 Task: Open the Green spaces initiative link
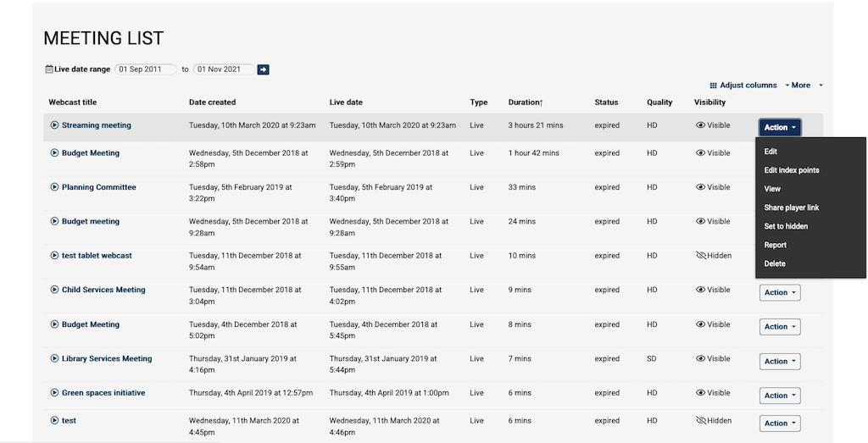click(103, 393)
